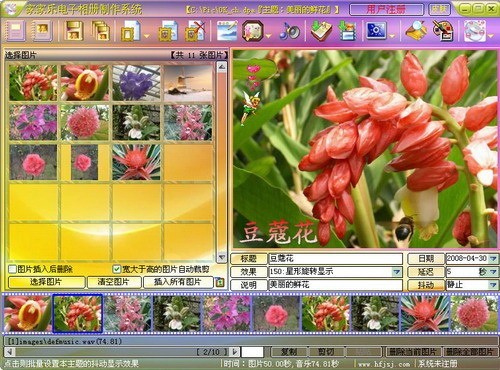
Task: Click the 用户注册 button in title bar
Action: coord(387,9)
